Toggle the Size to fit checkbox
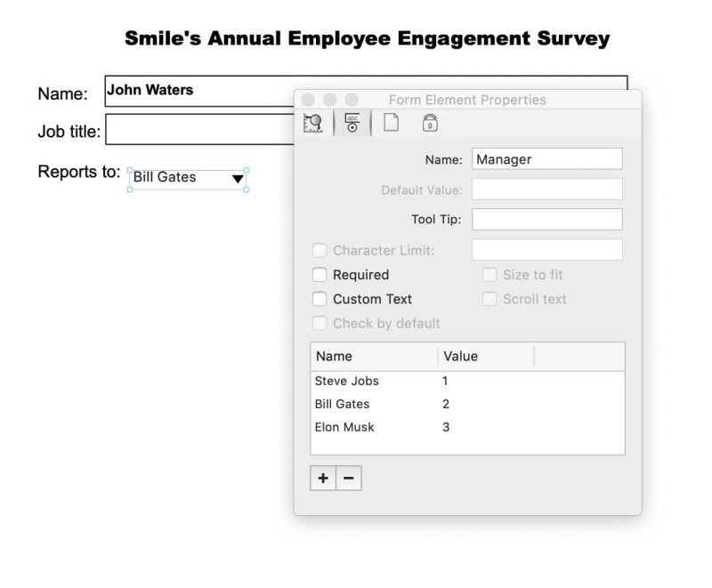The image size is (712, 588). [489, 275]
